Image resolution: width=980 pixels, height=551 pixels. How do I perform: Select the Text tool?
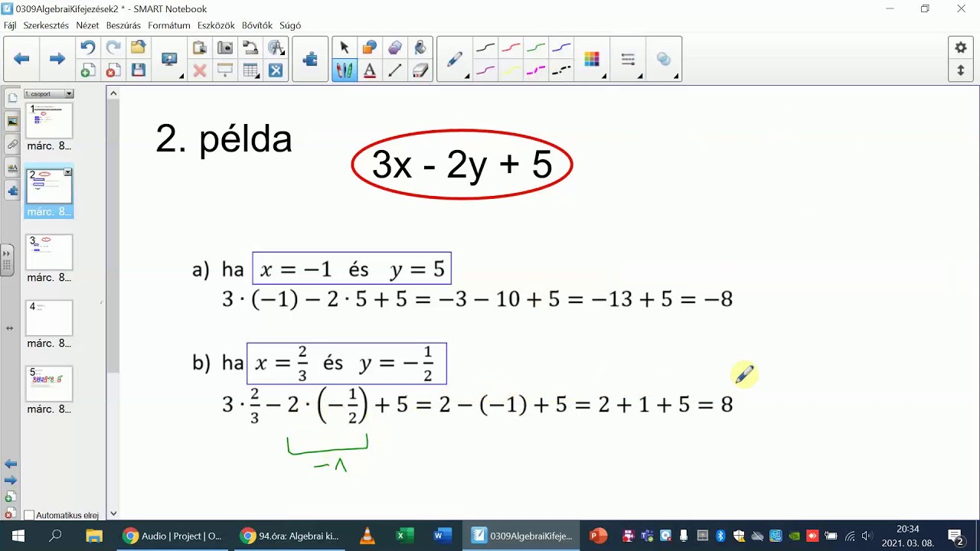tap(370, 70)
